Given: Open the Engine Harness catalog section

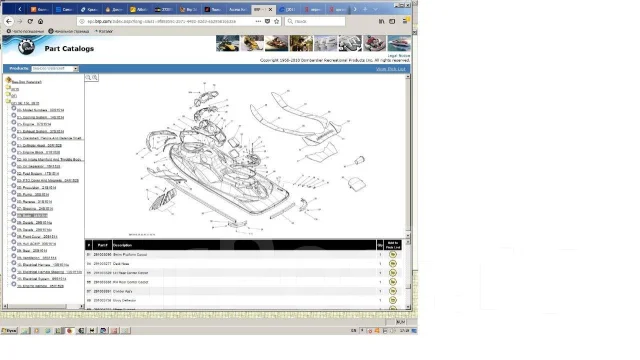Looking at the screenshot, I should coord(40,286).
